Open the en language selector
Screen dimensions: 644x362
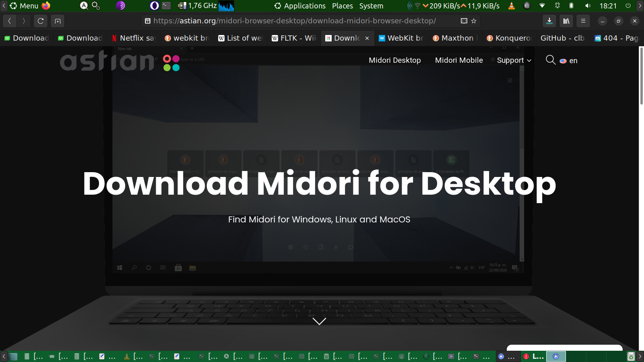pos(569,61)
